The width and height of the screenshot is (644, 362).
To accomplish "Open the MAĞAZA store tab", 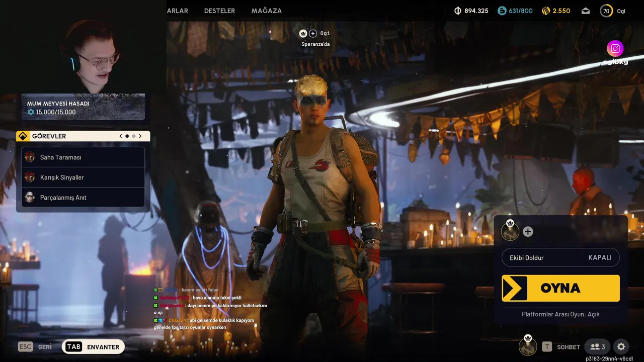I will 267,11.
